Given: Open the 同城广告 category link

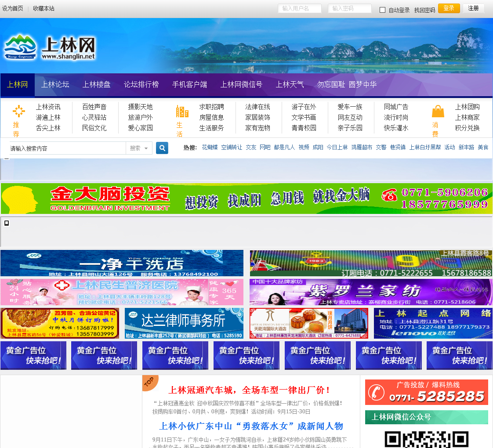Looking at the screenshot, I should [x=396, y=107].
